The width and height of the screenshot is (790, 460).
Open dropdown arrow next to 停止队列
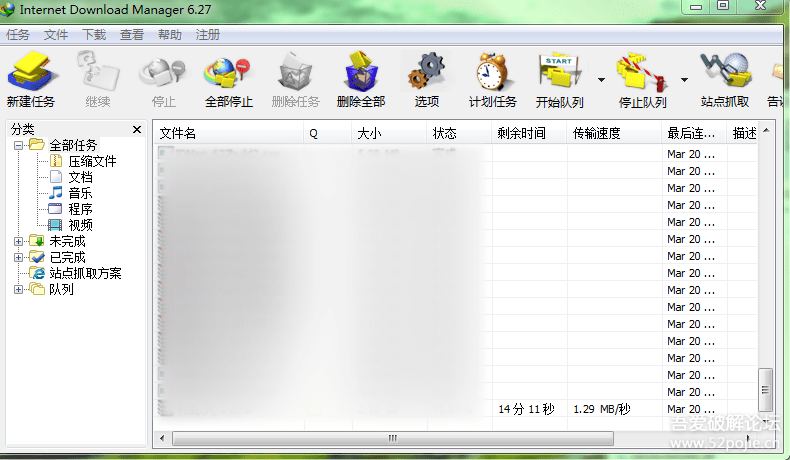point(684,80)
